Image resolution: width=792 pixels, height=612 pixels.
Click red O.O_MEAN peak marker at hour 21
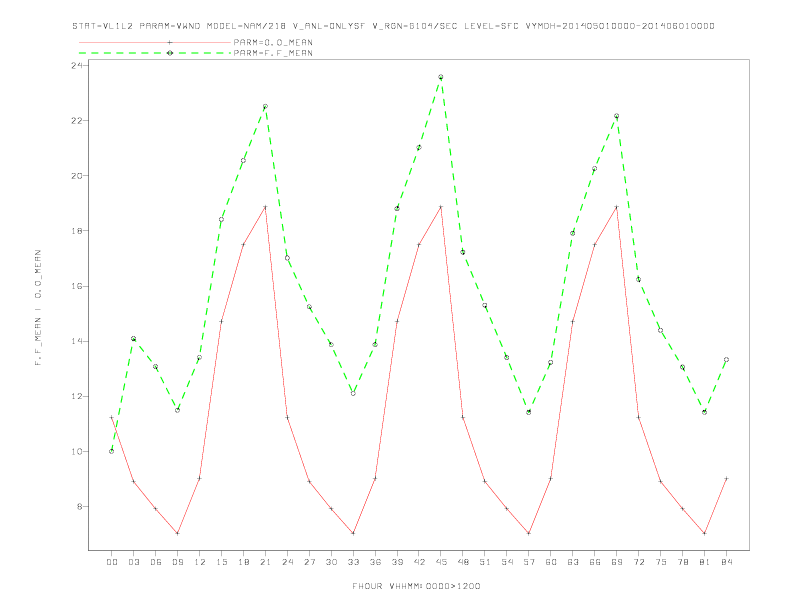(265, 207)
